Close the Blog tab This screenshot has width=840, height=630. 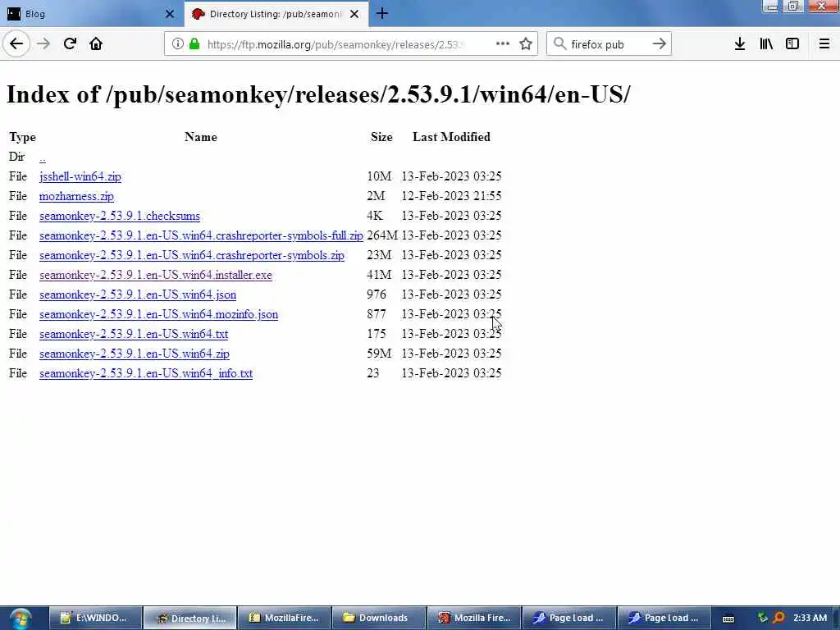click(170, 14)
